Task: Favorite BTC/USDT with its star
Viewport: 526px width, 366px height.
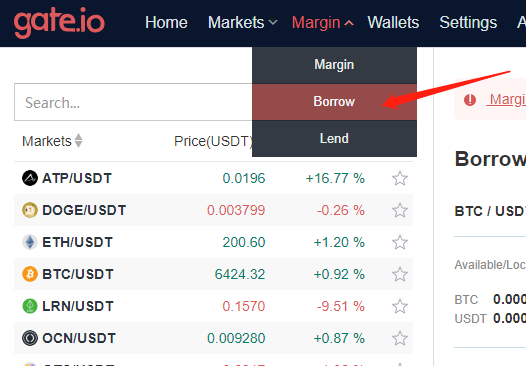Action: click(x=400, y=274)
